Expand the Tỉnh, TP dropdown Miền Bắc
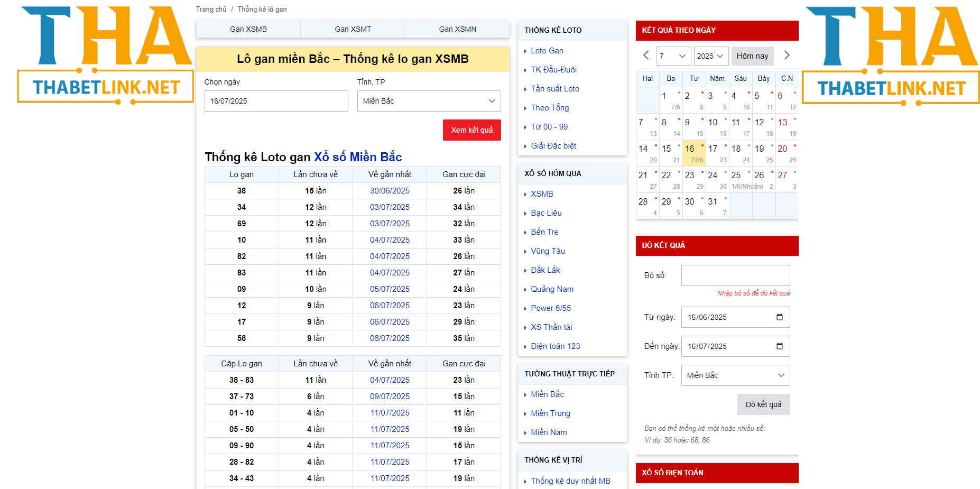The width and height of the screenshot is (980, 489). coord(429,101)
